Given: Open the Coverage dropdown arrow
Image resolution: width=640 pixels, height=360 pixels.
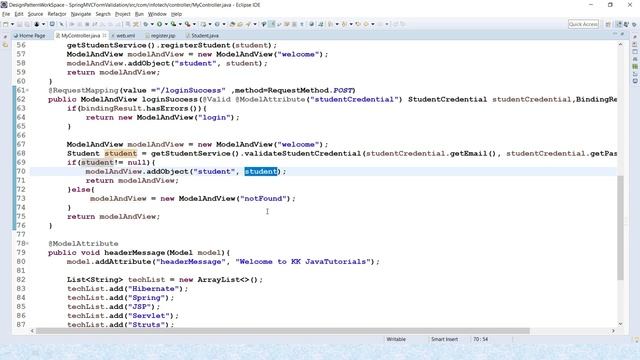Looking at the screenshot, I should 180,24.
